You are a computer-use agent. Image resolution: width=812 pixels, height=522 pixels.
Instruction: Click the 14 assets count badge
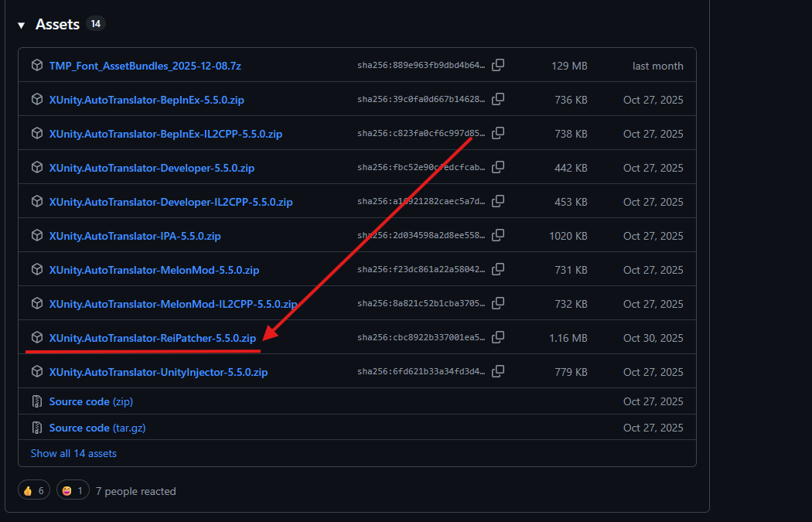coord(96,24)
